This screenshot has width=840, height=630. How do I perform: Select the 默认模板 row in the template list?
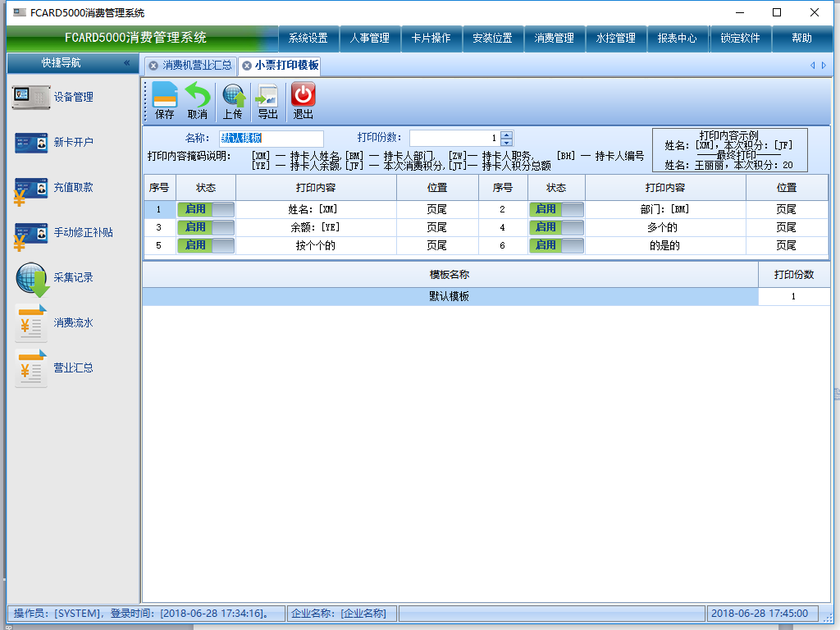coord(450,297)
